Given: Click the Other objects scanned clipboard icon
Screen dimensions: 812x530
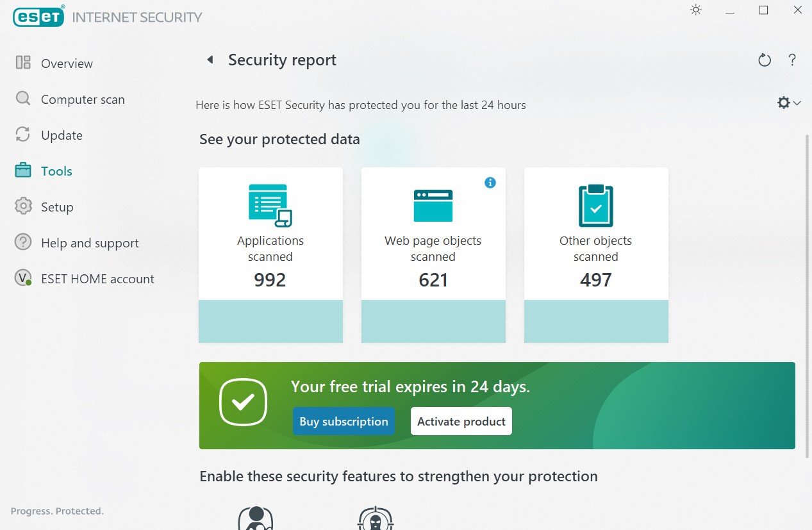Looking at the screenshot, I should pos(596,205).
